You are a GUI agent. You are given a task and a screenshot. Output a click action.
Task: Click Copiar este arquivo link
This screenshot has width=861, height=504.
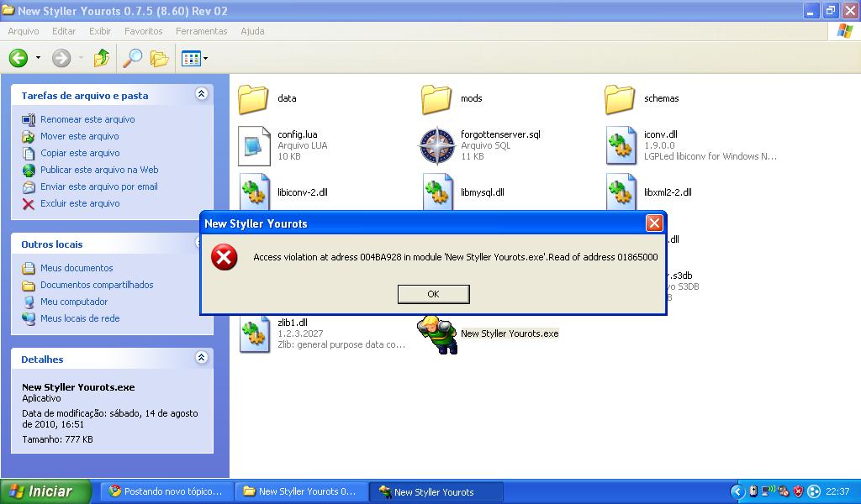pyautogui.click(x=80, y=153)
